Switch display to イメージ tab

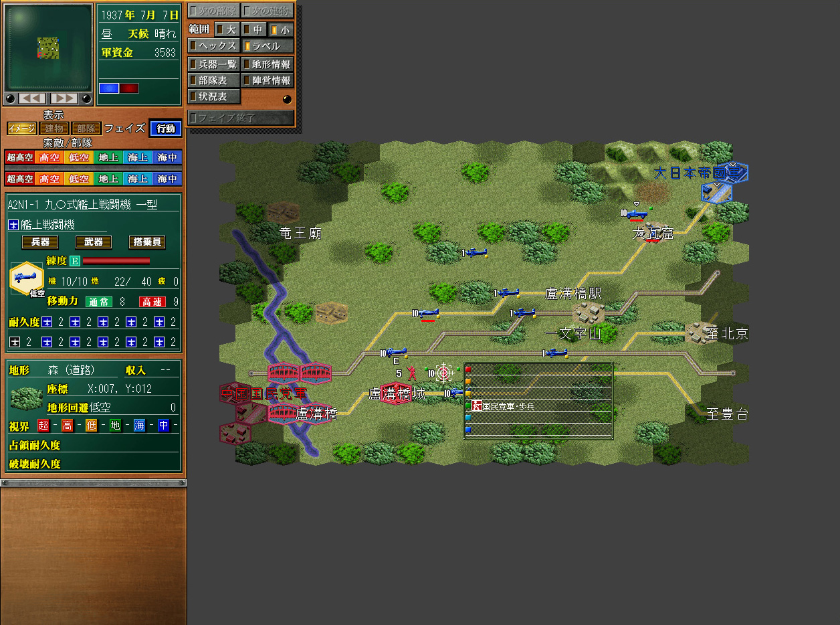coord(22,128)
